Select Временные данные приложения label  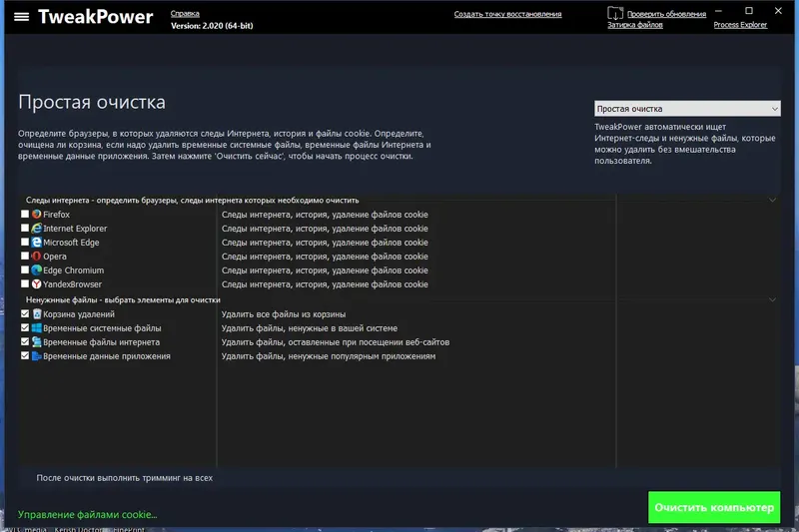click(107, 356)
